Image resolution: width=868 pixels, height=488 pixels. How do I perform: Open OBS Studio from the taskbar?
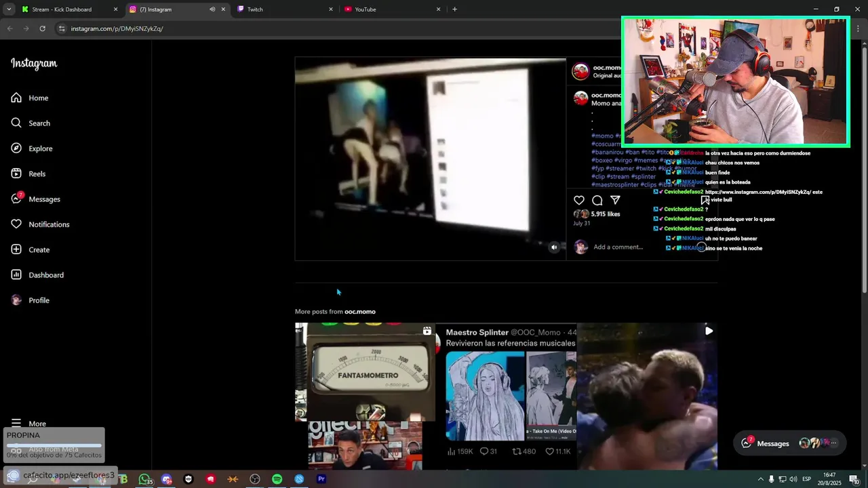pos(255,479)
